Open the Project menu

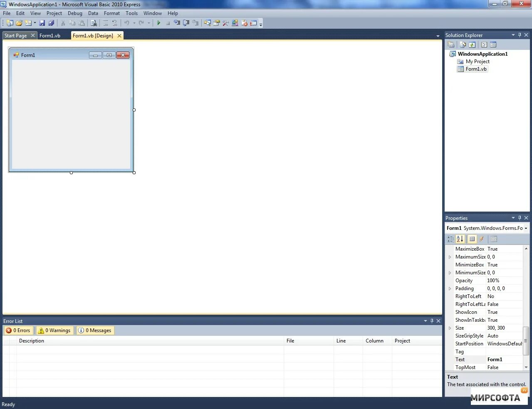point(54,13)
